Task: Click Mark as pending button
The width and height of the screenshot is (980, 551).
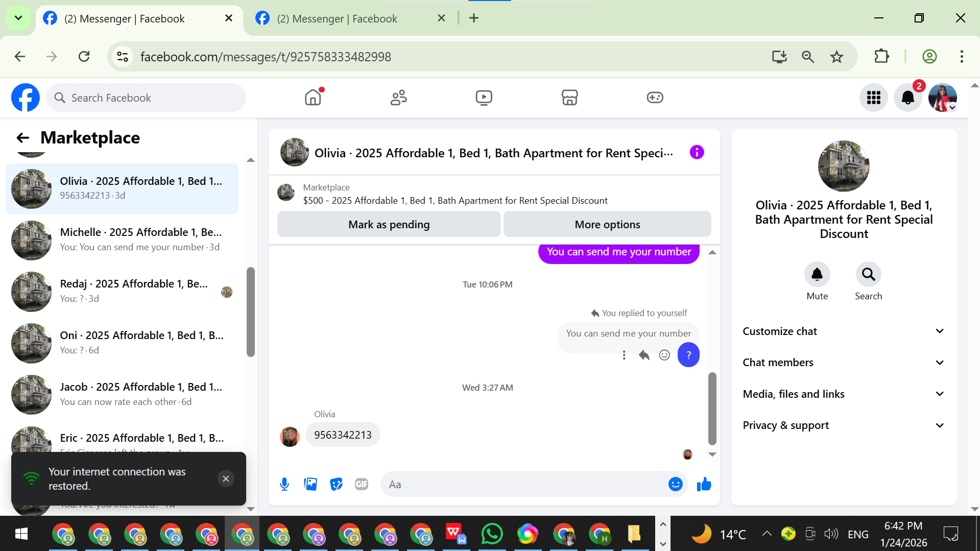Action: tap(389, 224)
